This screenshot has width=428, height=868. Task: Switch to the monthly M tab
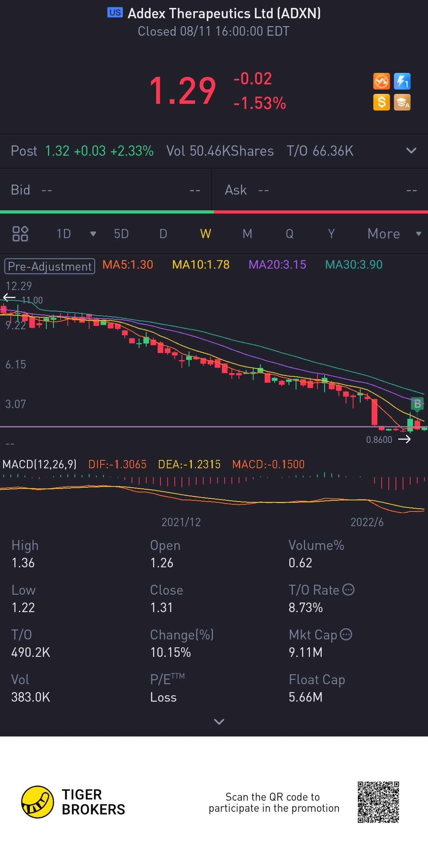[x=247, y=234]
